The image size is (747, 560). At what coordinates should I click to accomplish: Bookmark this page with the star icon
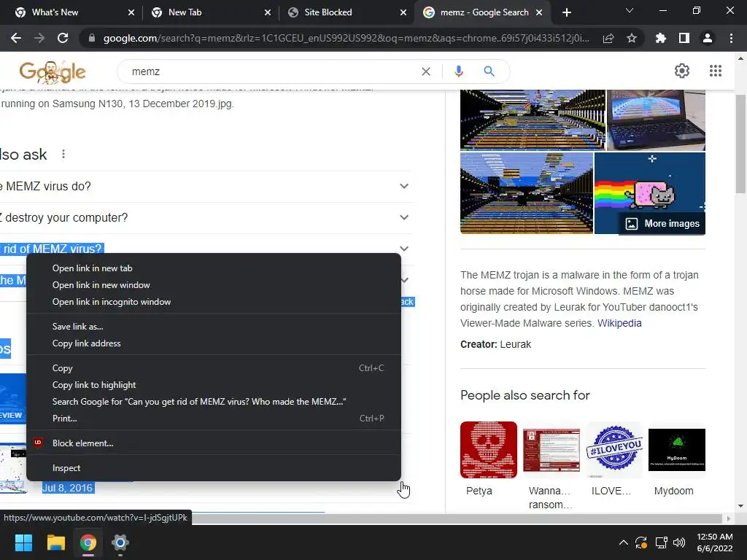(632, 38)
